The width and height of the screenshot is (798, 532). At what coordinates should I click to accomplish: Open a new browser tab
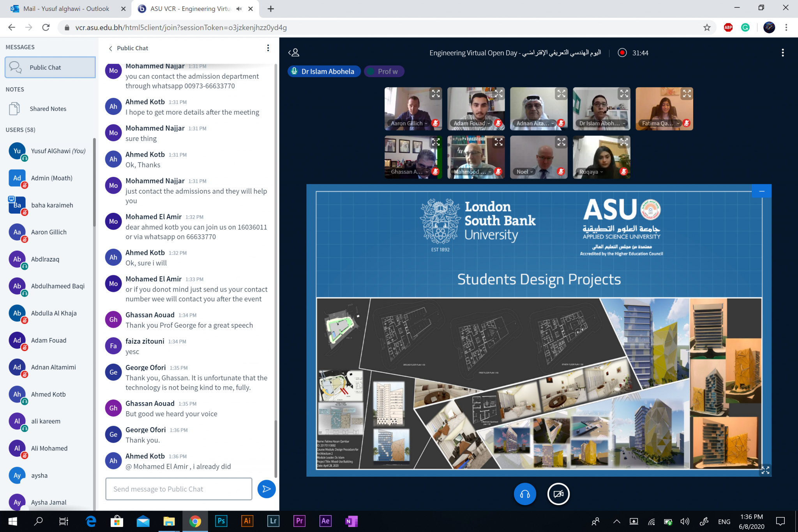[270, 9]
